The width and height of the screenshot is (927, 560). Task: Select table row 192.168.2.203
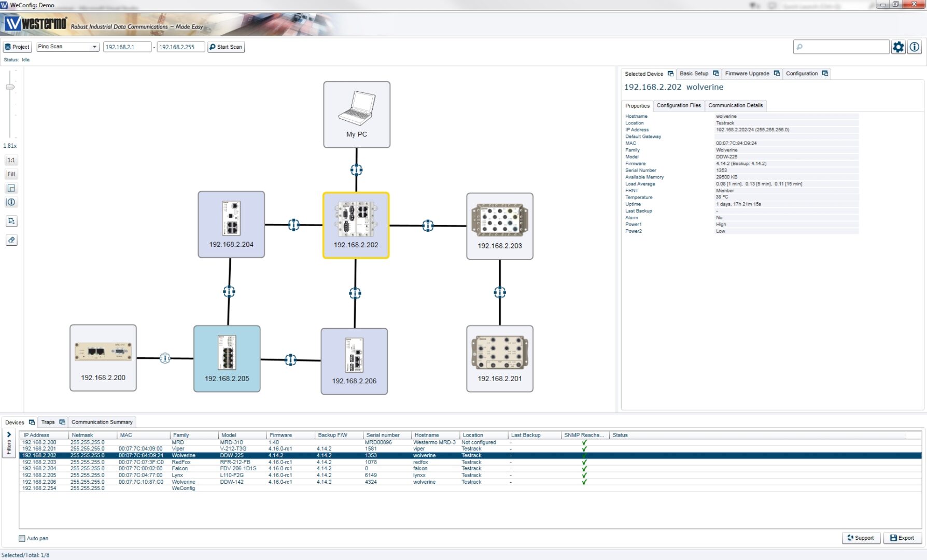tap(470, 462)
